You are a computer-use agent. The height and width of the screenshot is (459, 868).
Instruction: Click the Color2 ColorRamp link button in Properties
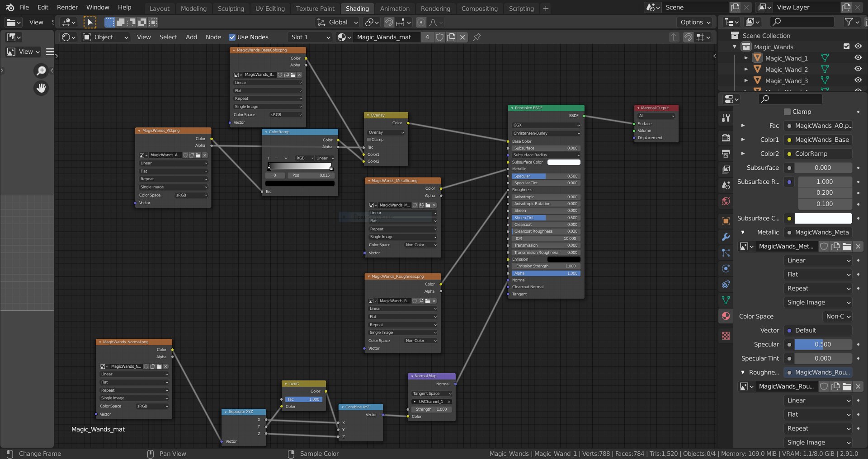point(818,154)
